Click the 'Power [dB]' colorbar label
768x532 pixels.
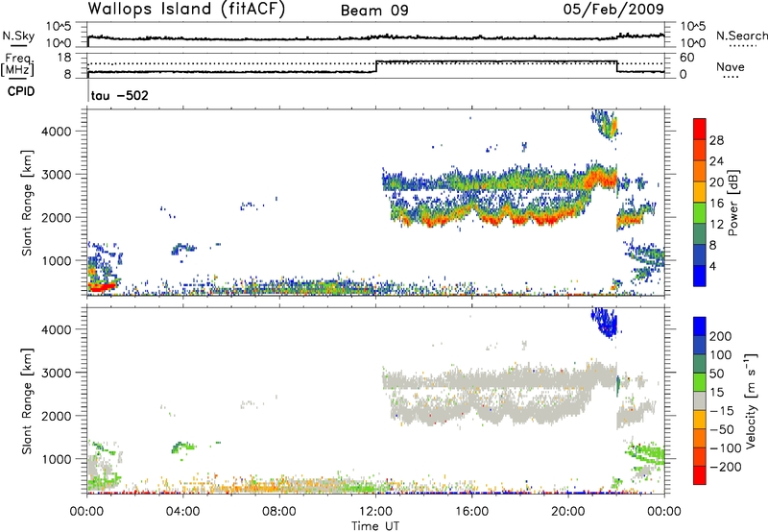[733, 203]
